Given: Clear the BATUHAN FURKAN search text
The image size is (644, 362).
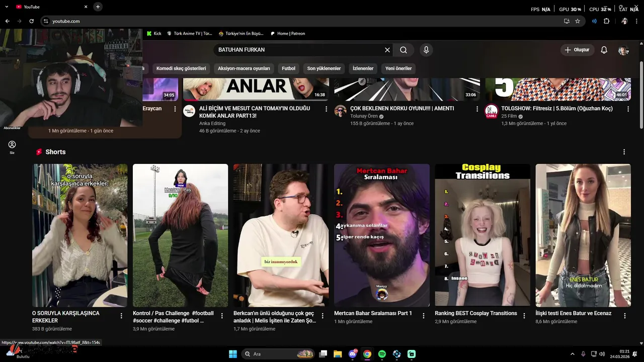Looking at the screenshot, I should click(x=387, y=50).
